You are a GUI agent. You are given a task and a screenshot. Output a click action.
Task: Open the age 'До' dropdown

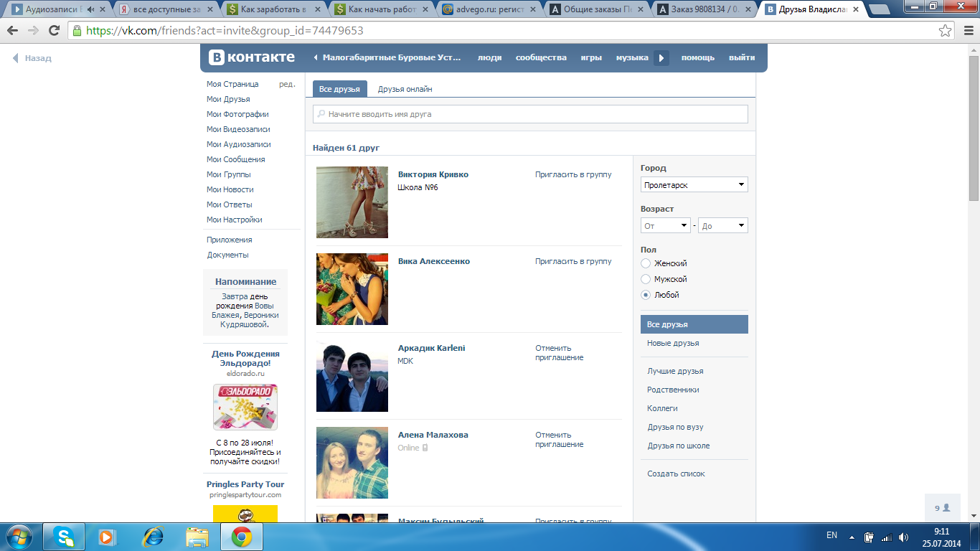[x=723, y=226]
